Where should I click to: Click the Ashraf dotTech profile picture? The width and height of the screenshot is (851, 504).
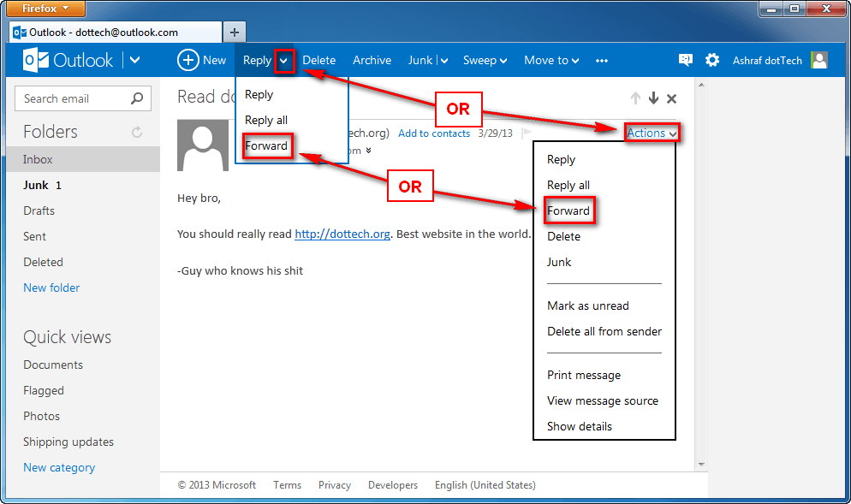click(x=818, y=60)
